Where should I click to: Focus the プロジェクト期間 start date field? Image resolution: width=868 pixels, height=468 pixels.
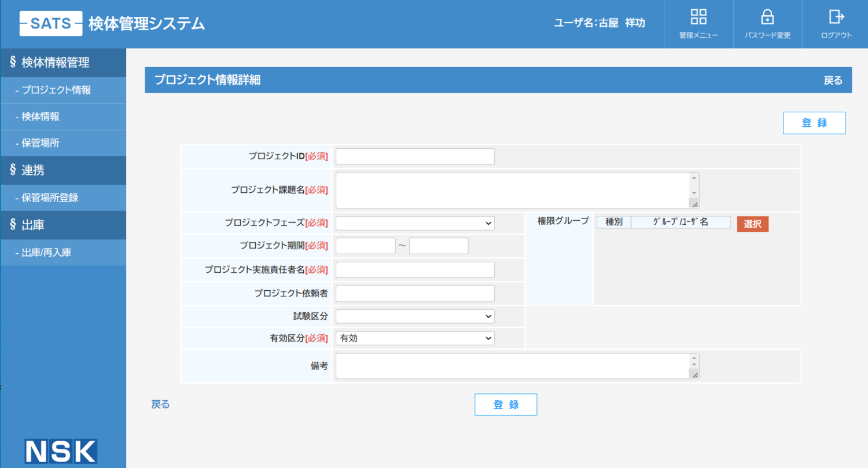365,246
